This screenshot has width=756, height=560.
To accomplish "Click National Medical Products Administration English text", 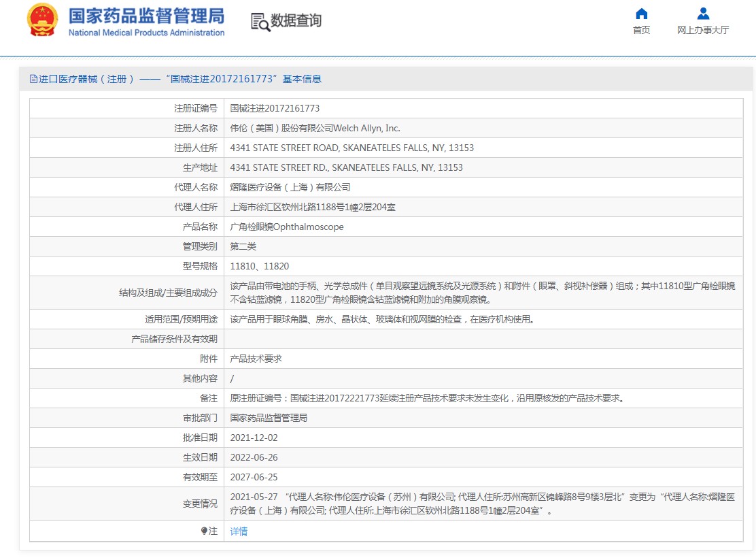I will click(146, 33).
